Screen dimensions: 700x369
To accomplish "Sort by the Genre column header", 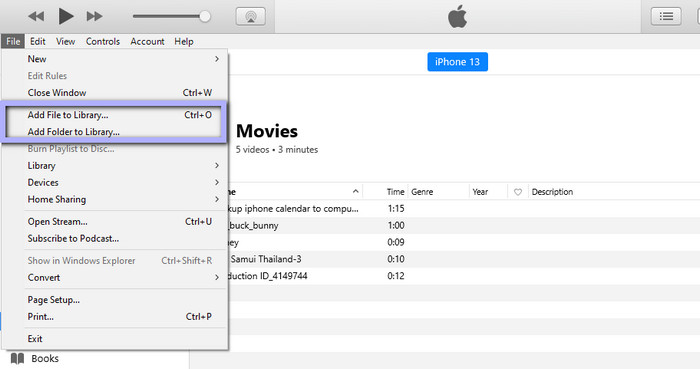I will pyautogui.click(x=422, y=192).
